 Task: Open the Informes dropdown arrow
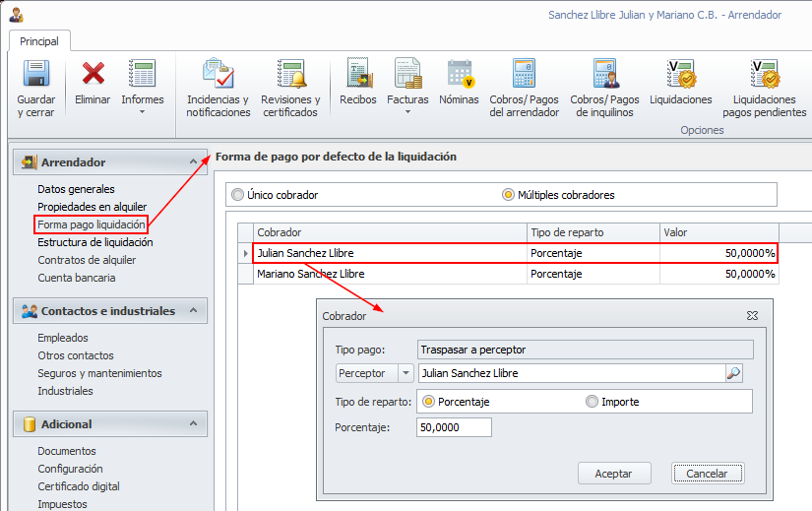click(143, 112)
